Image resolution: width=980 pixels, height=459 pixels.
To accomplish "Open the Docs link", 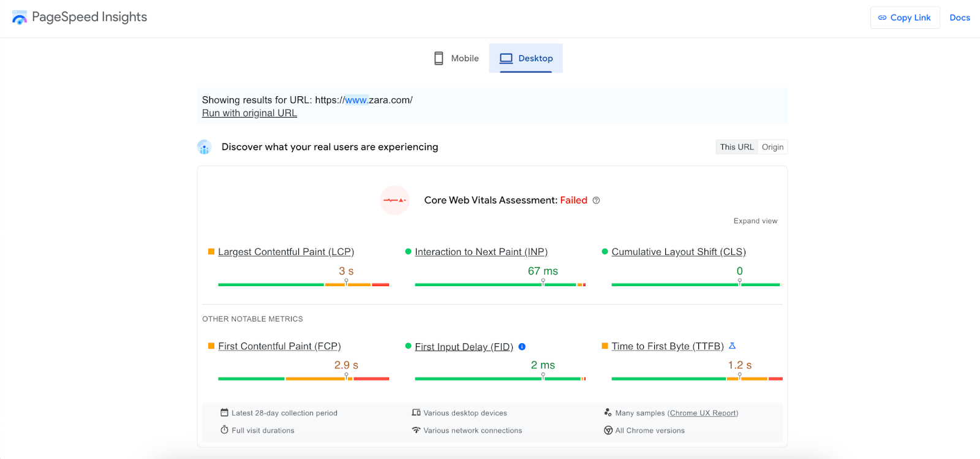I will [960, 18].
